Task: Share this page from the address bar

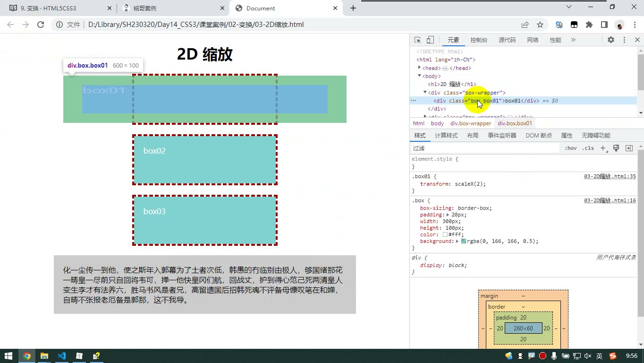Action: (525, 25)
